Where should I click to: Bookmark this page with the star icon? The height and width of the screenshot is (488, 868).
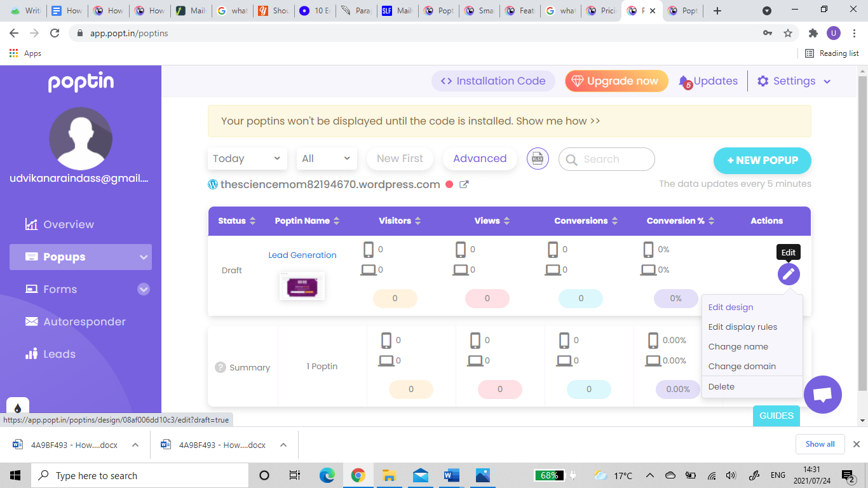pyautogui.click(x=788, y=33)
